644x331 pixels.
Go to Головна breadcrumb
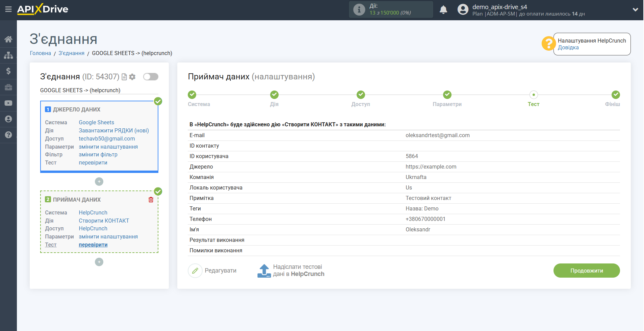(x=41, y=53)
